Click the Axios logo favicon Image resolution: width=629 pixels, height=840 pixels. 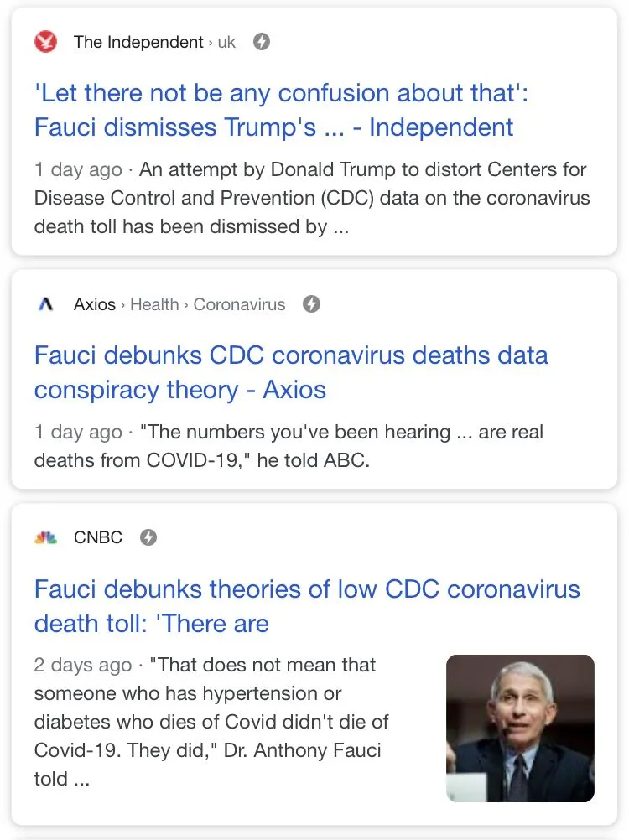pos(46,304)
